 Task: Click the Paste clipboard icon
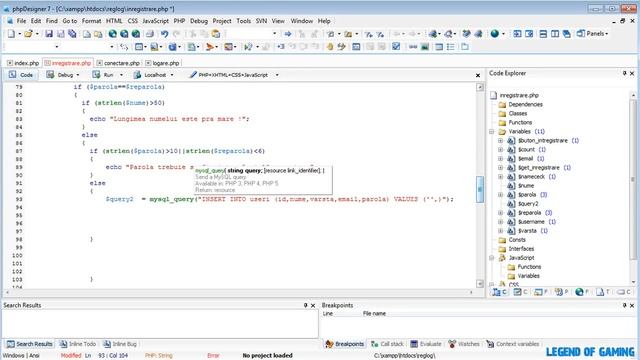coord(216,34)
